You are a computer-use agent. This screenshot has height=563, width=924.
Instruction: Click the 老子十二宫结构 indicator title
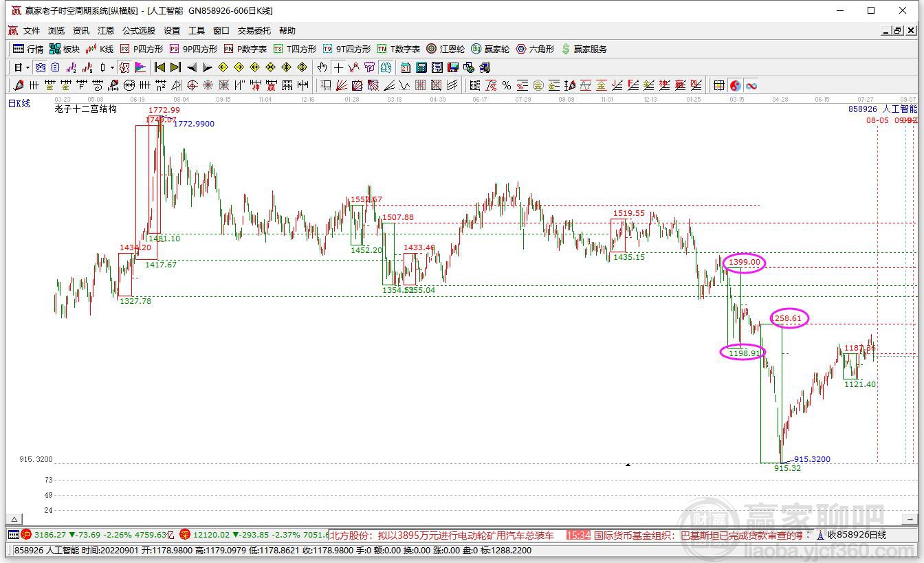click(86, 109)
